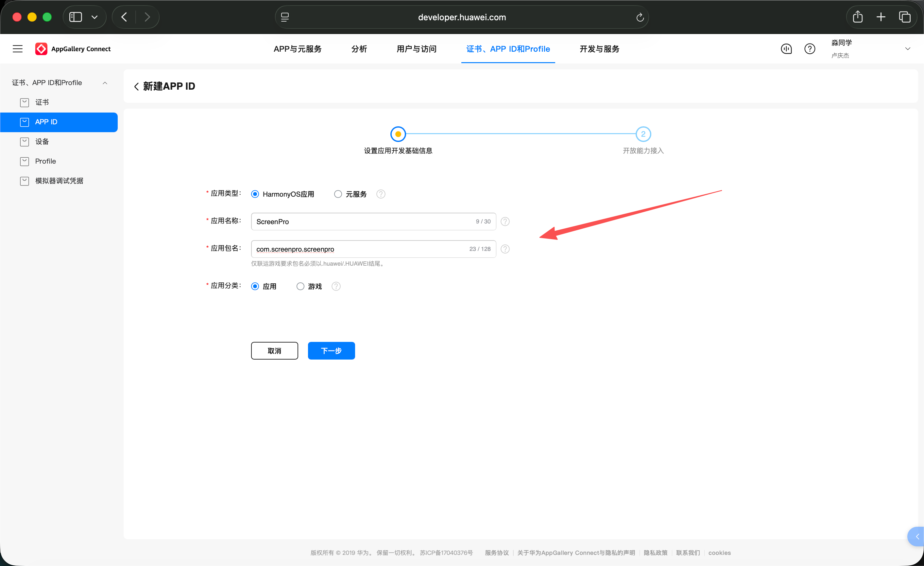The image size is (924, 566).
Task: Select the 元服务 application type
Action: point(338,194)
